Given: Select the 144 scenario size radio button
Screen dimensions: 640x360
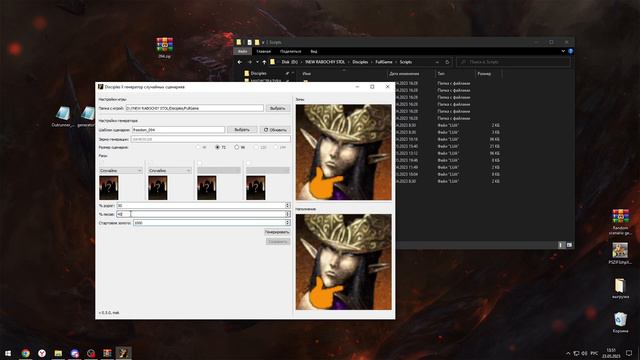Looking at the screenshot, I should coord(276,147).
